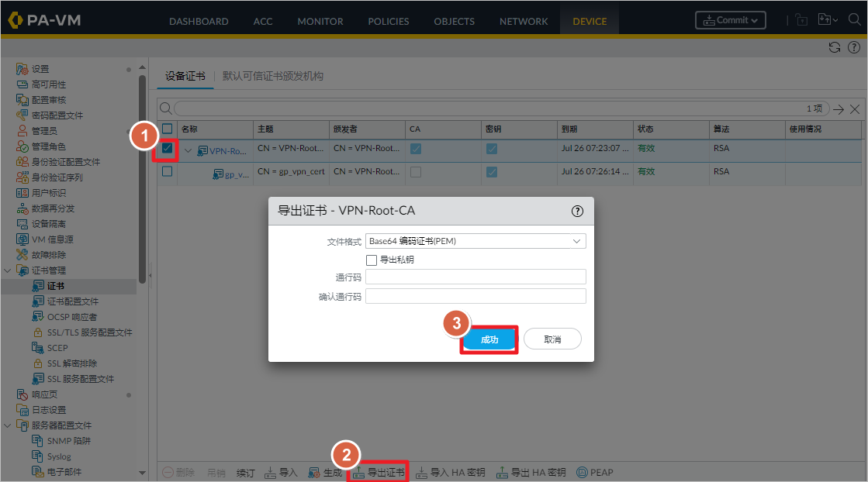The image size is (868, 482).
Task: Uncheck the VPN-Root-CA row checkbox
Action: coord(168,148)
